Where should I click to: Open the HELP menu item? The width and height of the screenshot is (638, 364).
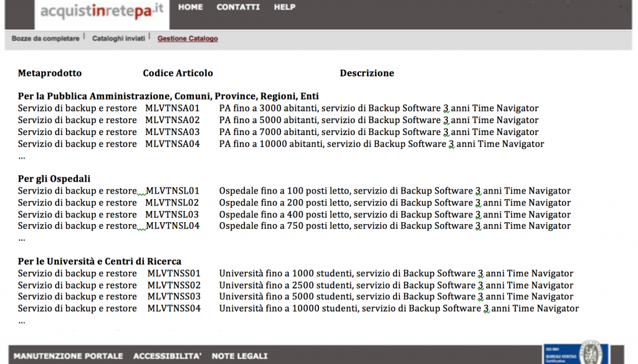pyautogui.click(x=285, y=7)
